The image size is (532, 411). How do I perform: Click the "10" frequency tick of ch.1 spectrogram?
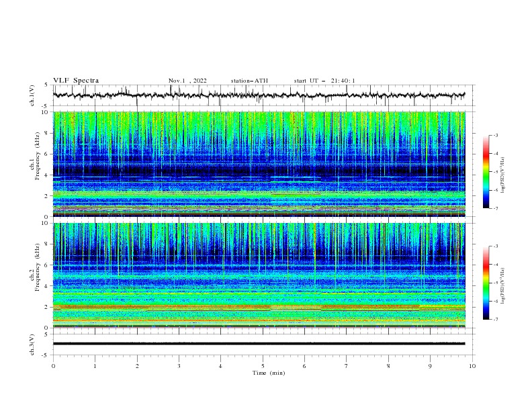[x=46, y=112]
